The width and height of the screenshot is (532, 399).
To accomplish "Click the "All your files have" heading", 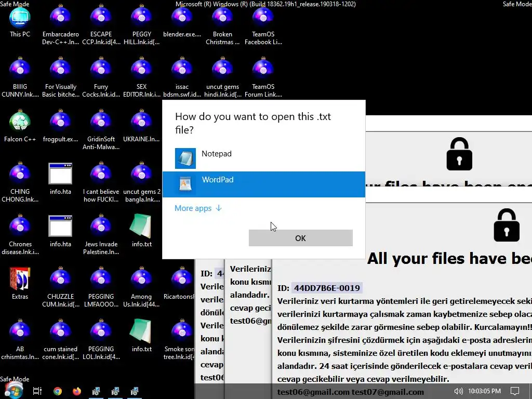I will tap(449, 259).
